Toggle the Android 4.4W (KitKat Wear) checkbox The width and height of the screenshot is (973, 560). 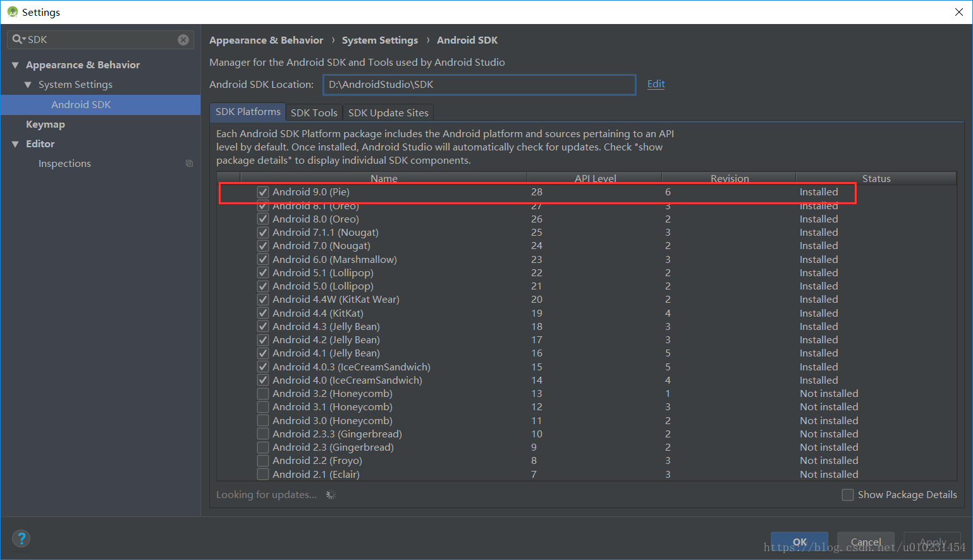click(263, 300)
